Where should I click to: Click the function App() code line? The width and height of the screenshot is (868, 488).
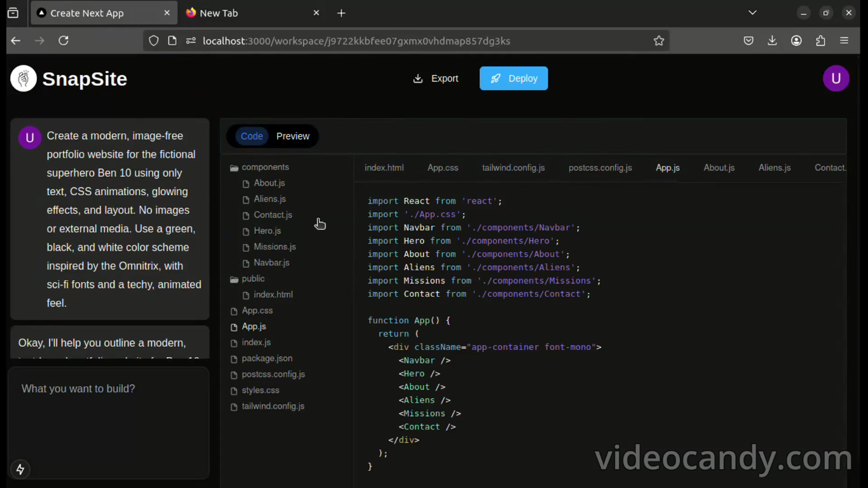click(x=409, y=320)
